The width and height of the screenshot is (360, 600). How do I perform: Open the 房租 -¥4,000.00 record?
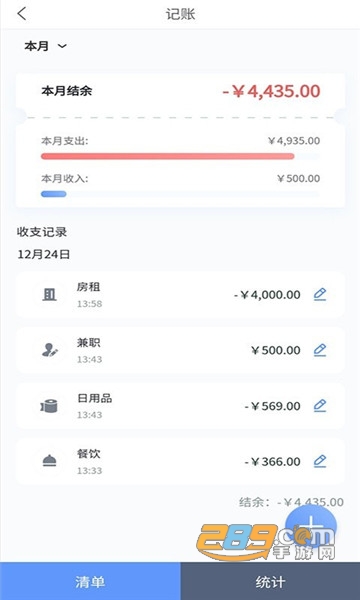coord(180,295)
